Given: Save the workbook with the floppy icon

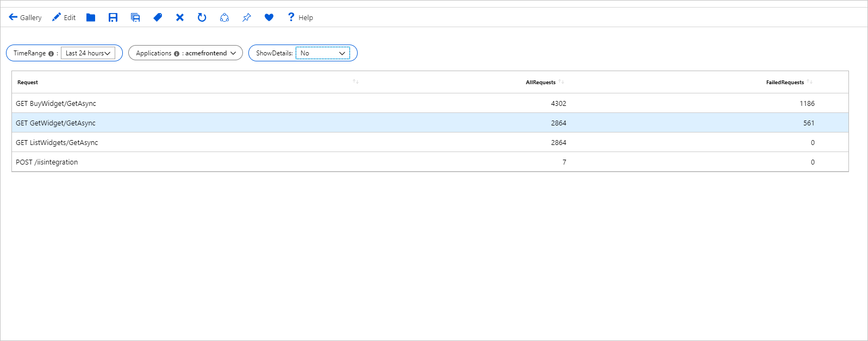Looking at the screenshot, I should tap(113, 17).
